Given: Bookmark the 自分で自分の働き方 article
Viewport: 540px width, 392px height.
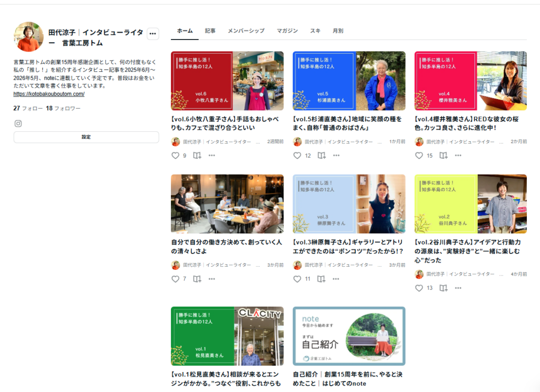Looking at the screenshot, I should (197, 279).
